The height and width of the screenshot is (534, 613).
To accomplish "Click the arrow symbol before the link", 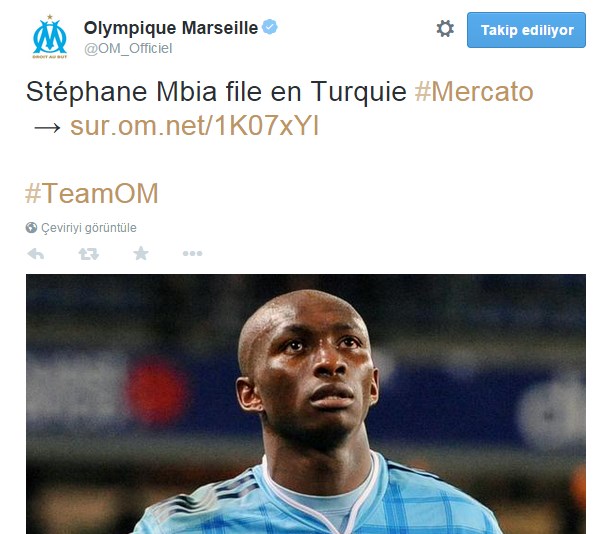I will pos(47,127).
